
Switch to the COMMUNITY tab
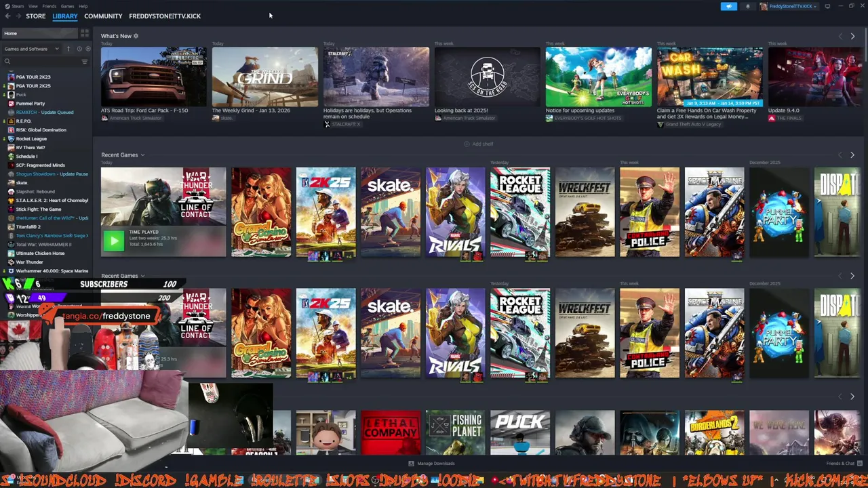point(103,16)
